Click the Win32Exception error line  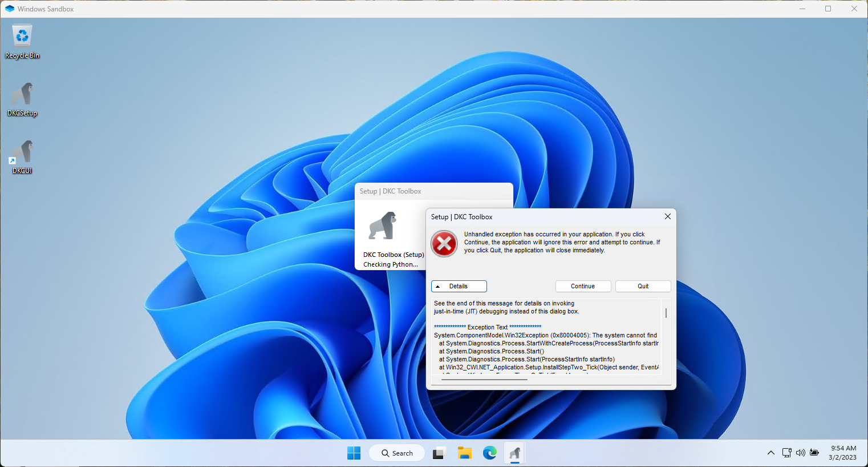546,335
